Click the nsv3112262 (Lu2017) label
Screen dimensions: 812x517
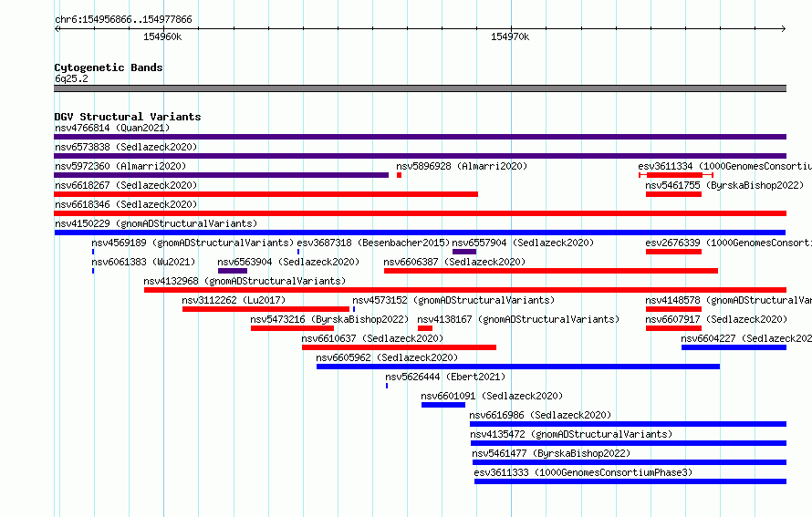tap(234, 300)
